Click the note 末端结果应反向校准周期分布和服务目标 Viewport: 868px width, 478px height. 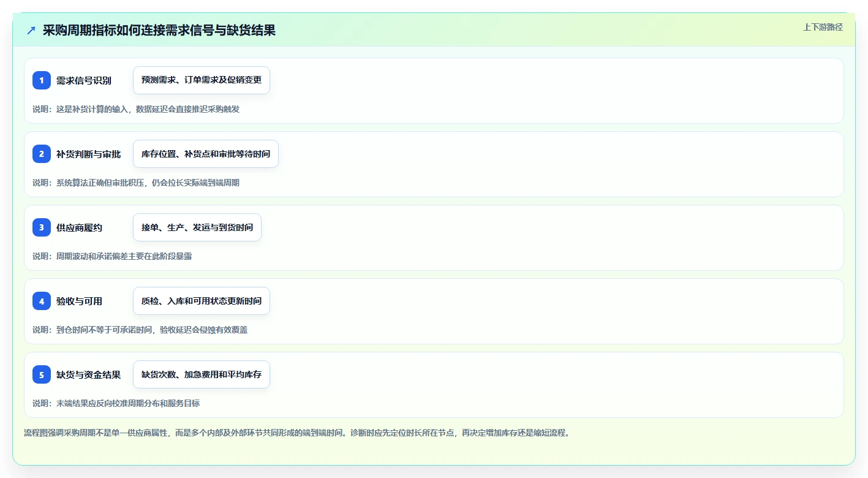tap(116, 403)
